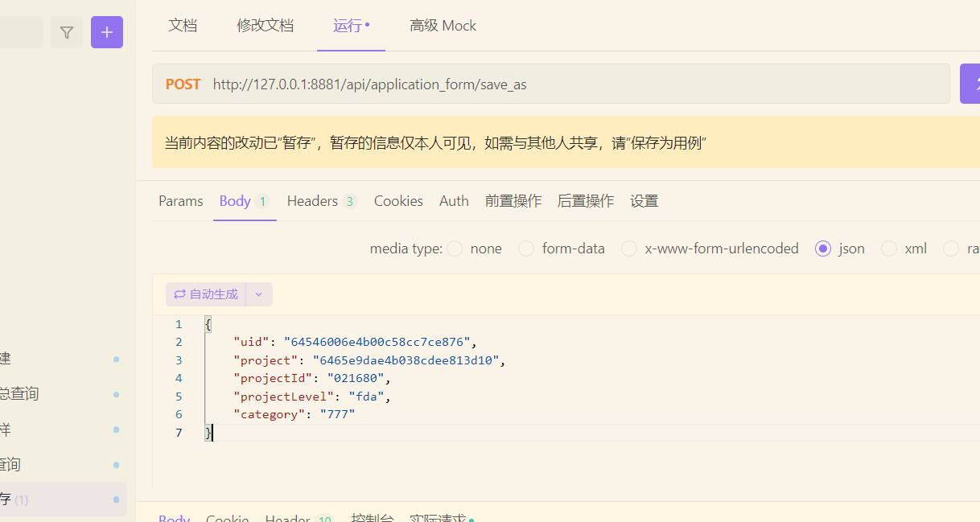980x522 pixels.
Task: Open the 高级 Mock tab
Action: (x=443, y=26)
